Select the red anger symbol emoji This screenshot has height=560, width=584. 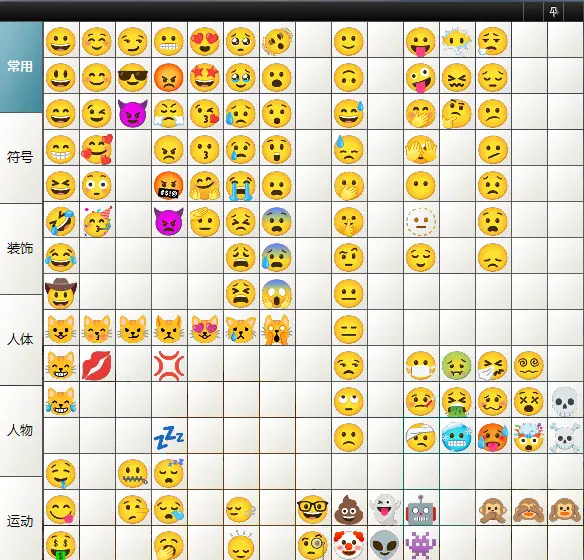point(169,365)
